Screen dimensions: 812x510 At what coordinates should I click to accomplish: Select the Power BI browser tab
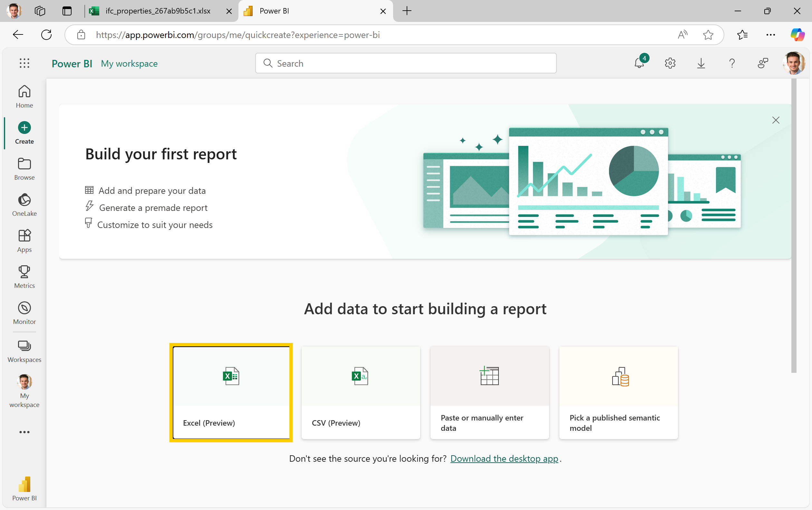pyautogui.click(x=315, y=11)
